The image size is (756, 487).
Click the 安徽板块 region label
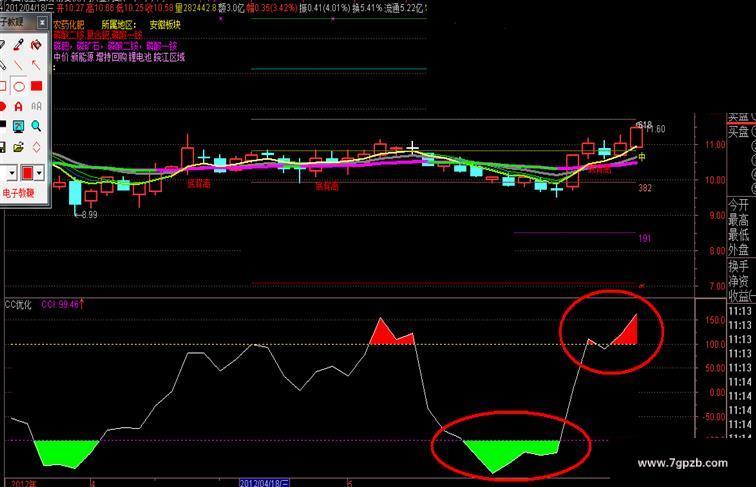click(165, 25)
